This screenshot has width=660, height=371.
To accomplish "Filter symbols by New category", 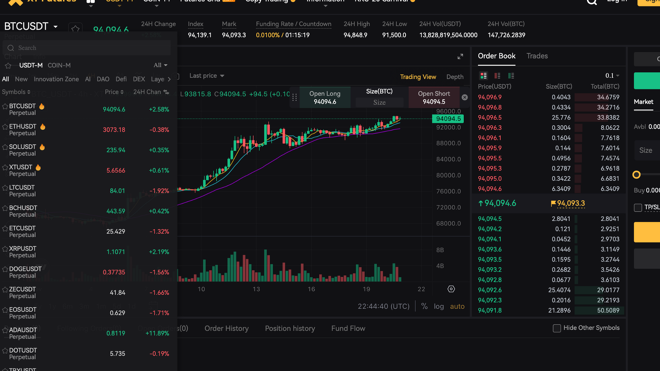I will (21, 79).
